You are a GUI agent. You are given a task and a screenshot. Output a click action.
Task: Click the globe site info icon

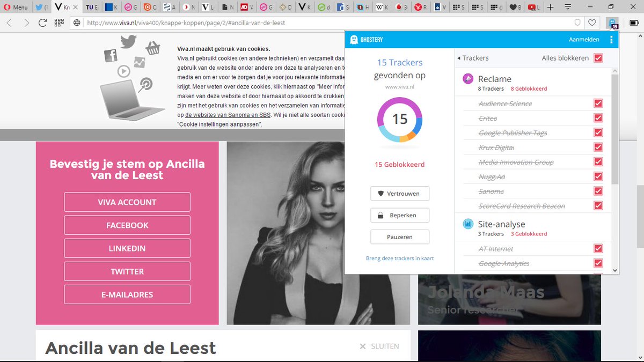[x=77, y=23]
